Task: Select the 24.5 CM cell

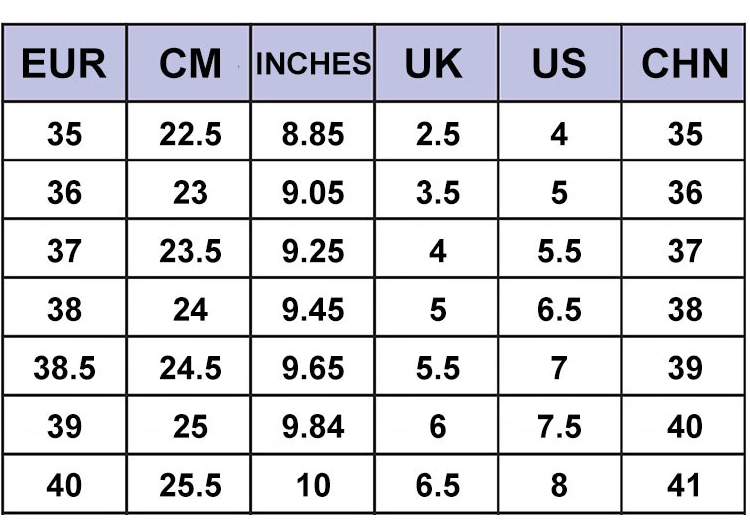Action: 190,369
